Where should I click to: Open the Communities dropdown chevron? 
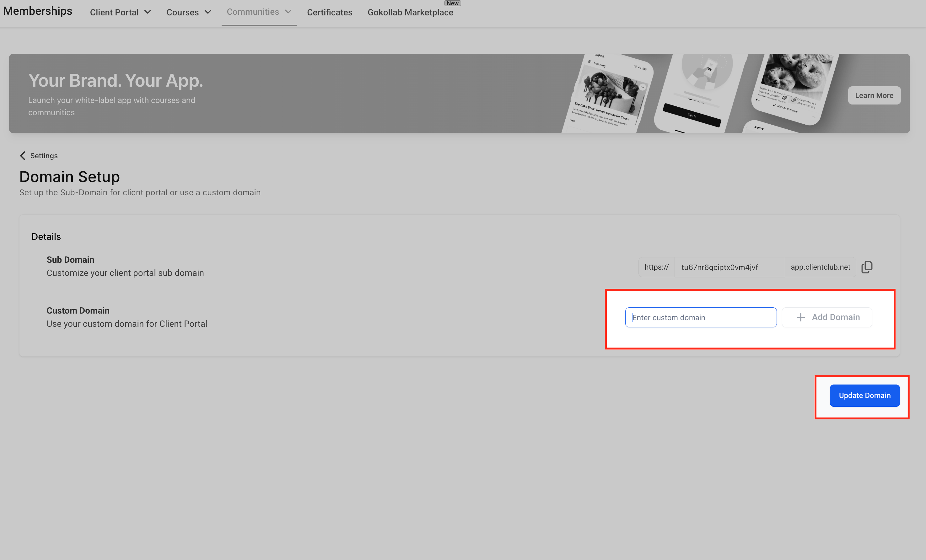click(288, 12)
